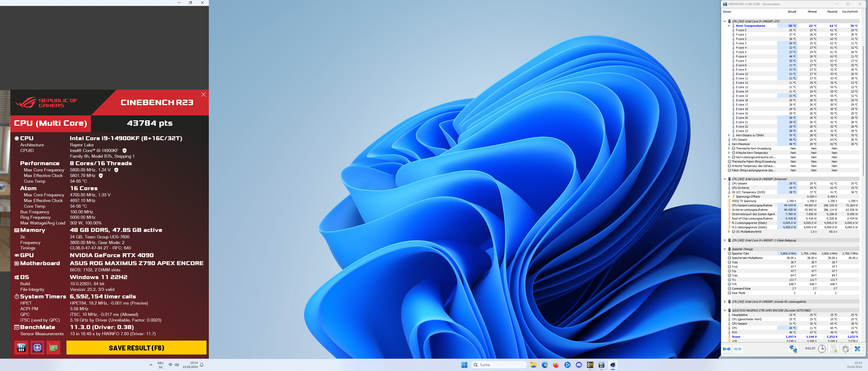Click the clock reset timer icon
Viewport: 868px width, 371px height.
[x=822, y=349]
